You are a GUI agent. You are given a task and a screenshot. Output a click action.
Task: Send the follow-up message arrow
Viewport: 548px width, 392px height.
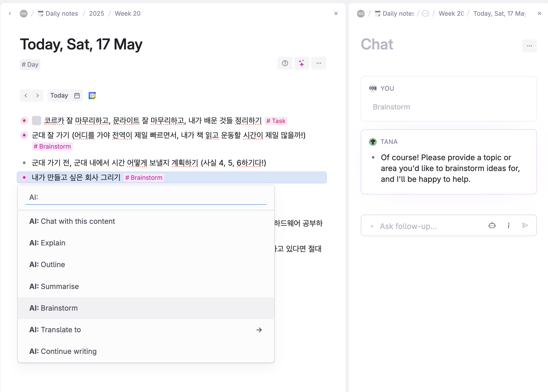525,226
